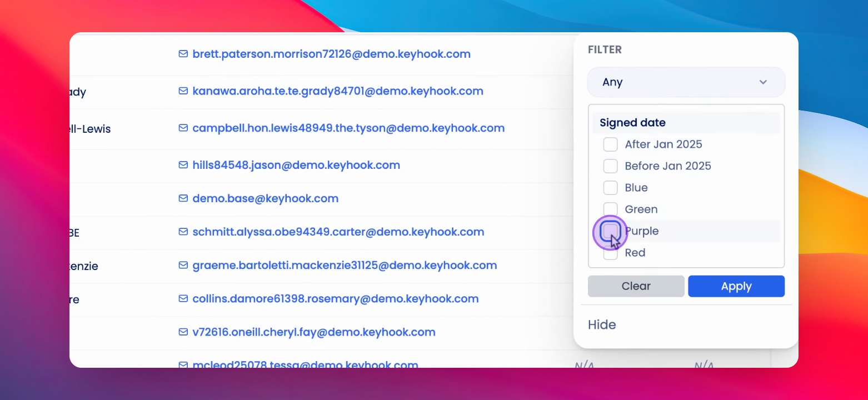This screenshot has width=868, height=400.
Task: Click envelope icon beside campbell.hon.lewis48949 email
Action: point(183,128)
